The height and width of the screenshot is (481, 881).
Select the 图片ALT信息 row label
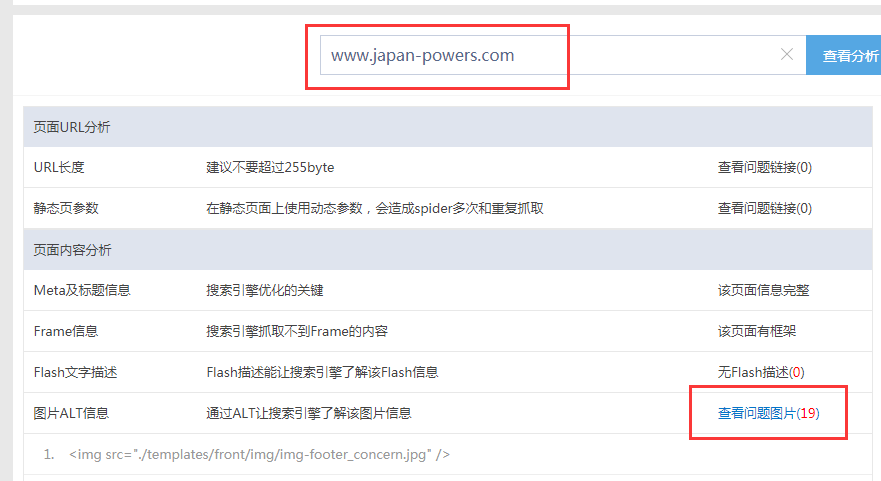[72, 413]
